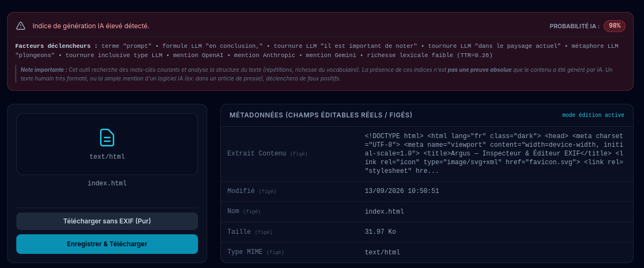The width and height of the screenshot is (644, 268).
Task: Click the "MÉTADONNÉES (CHAMPS ÉDITABLES RÉELS / FIGÉS)" header
Action: coord(321,115)
